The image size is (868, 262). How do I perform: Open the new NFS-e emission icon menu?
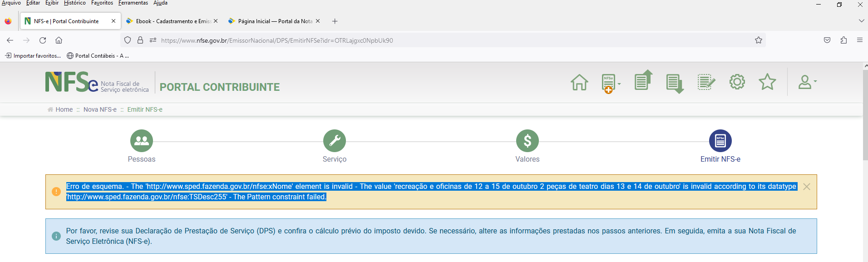611,83
